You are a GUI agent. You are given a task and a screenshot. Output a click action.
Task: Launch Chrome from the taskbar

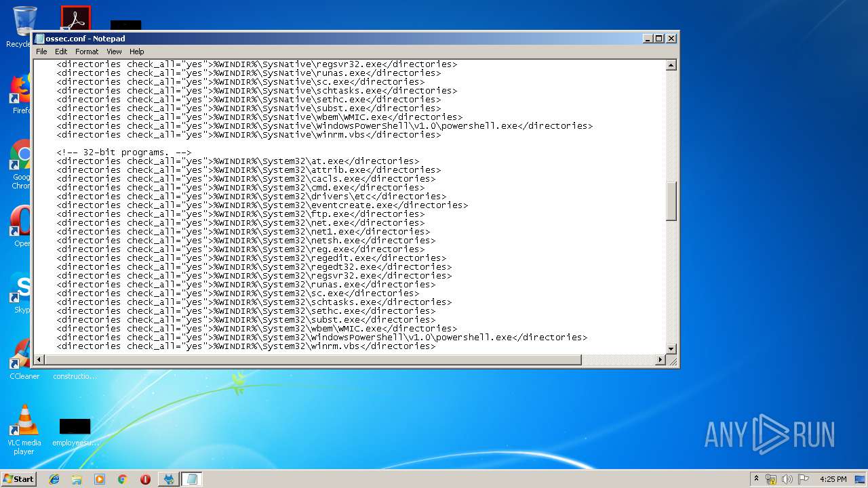pos(122,479)
